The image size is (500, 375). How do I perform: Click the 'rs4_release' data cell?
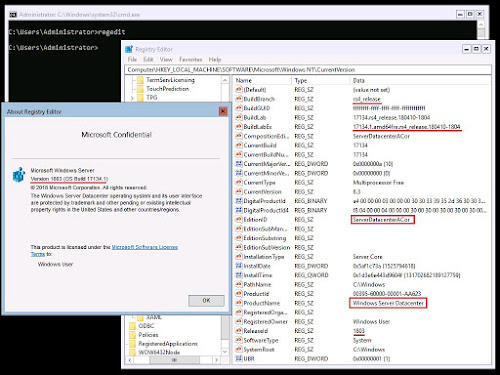click(367, 99)
